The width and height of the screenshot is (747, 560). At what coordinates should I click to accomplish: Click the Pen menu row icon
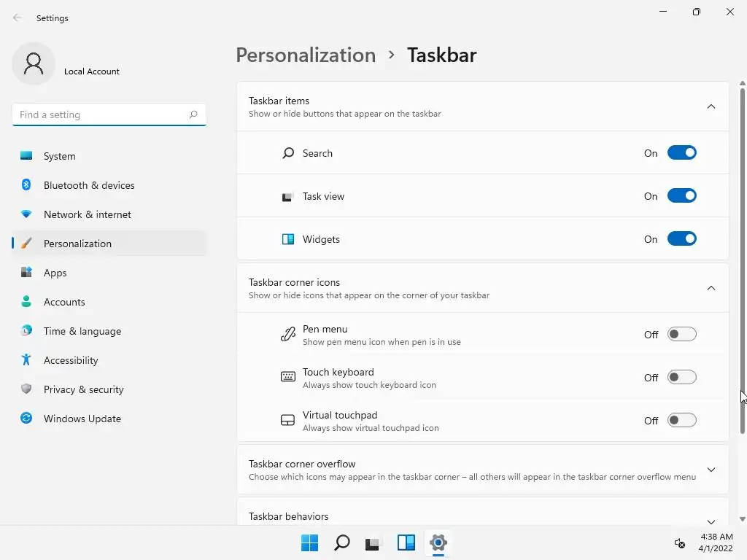(x=287, y=334)
